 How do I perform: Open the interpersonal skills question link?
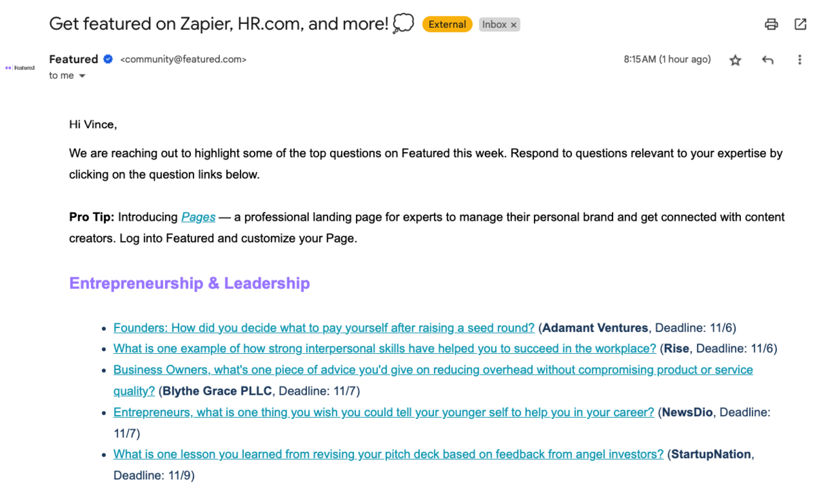tap(384, 349)
